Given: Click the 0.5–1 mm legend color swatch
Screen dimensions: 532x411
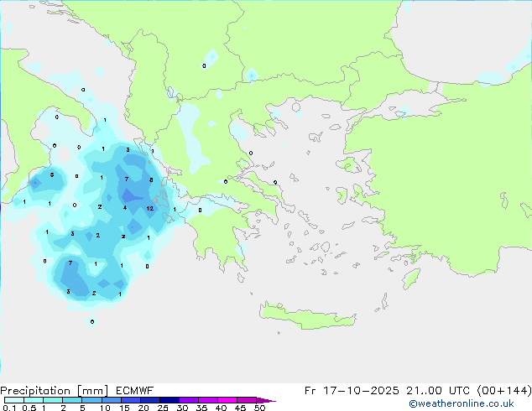Looking at the screenshot, I should point(34,400).
